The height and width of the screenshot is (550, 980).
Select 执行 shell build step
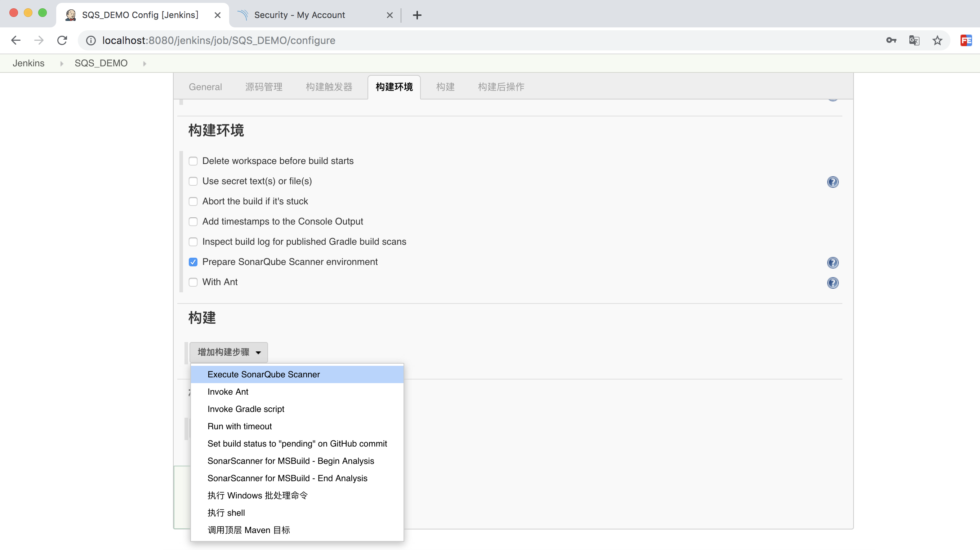[x=226, y=513]
